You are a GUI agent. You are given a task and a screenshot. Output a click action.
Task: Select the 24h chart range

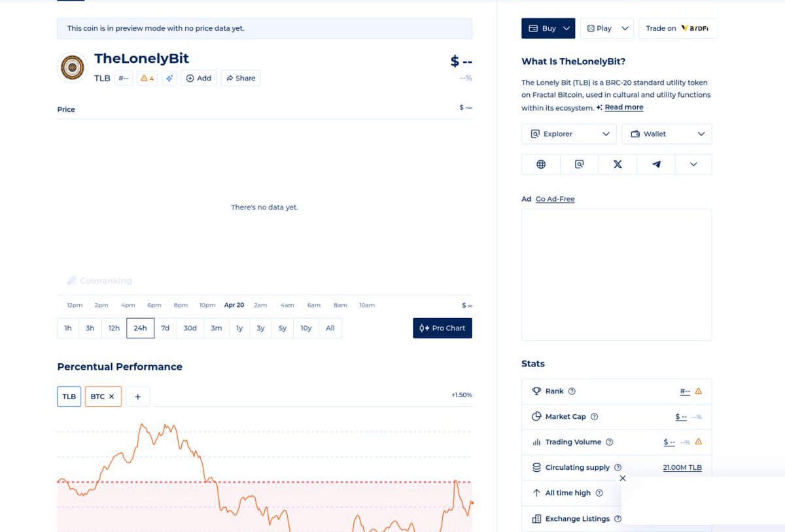pyautogui.click(x=140, y=328)
